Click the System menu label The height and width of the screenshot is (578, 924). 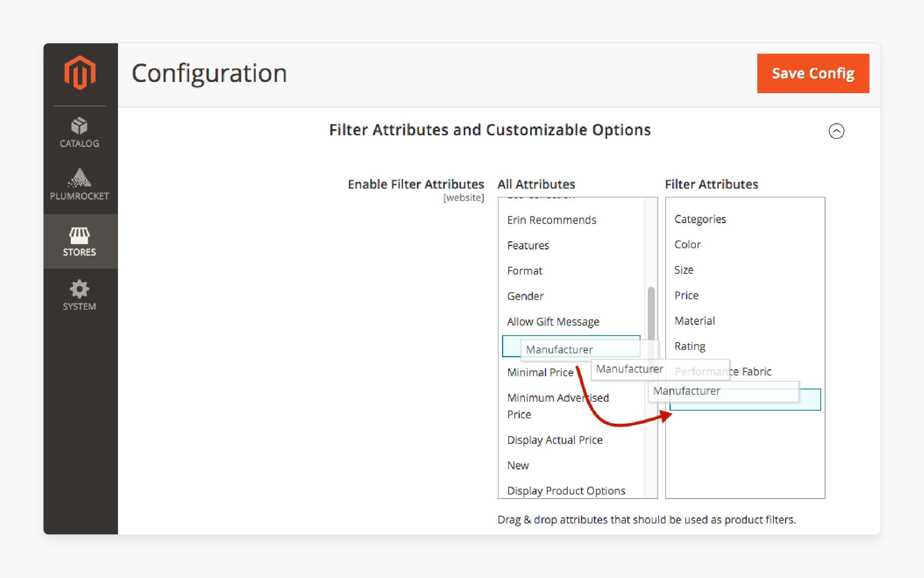click(79, 307)
